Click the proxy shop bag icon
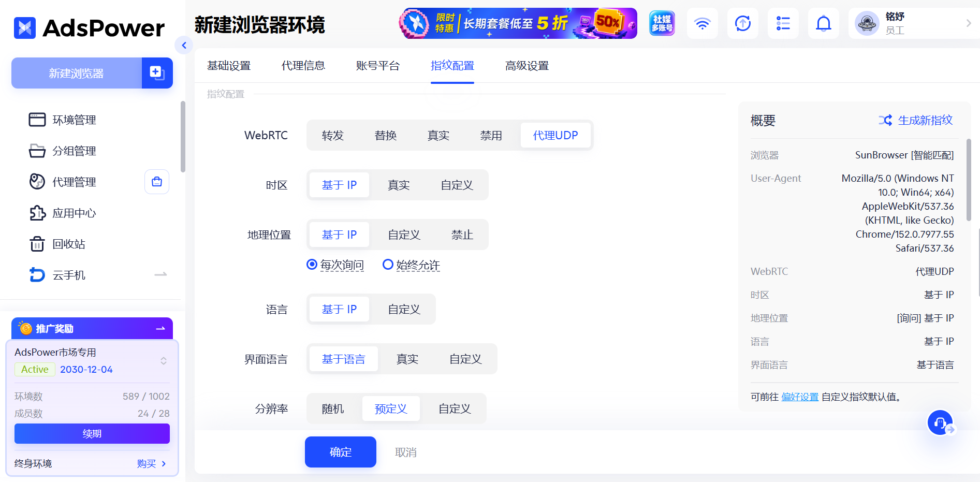 [x=157, y=182]
